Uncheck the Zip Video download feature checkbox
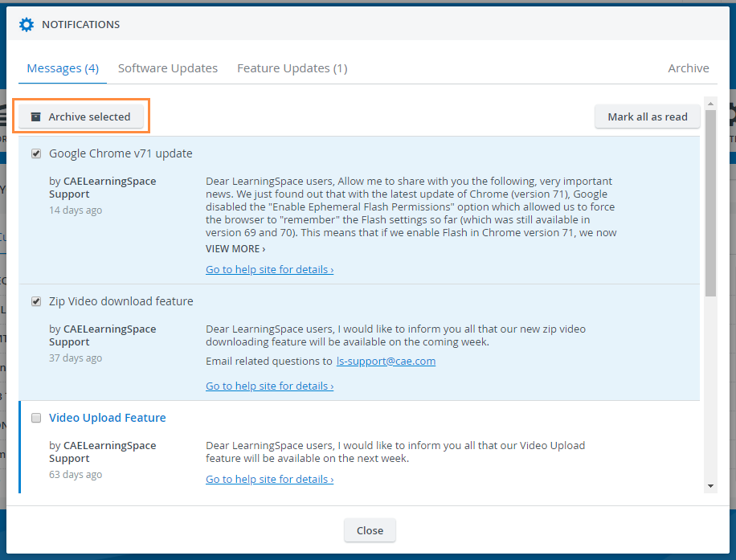The width and height of the screenshot is (736, 560). (36, 301)
